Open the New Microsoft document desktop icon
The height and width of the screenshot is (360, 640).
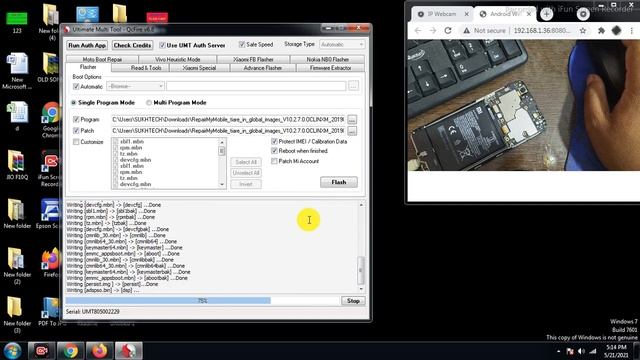[17, 71]
